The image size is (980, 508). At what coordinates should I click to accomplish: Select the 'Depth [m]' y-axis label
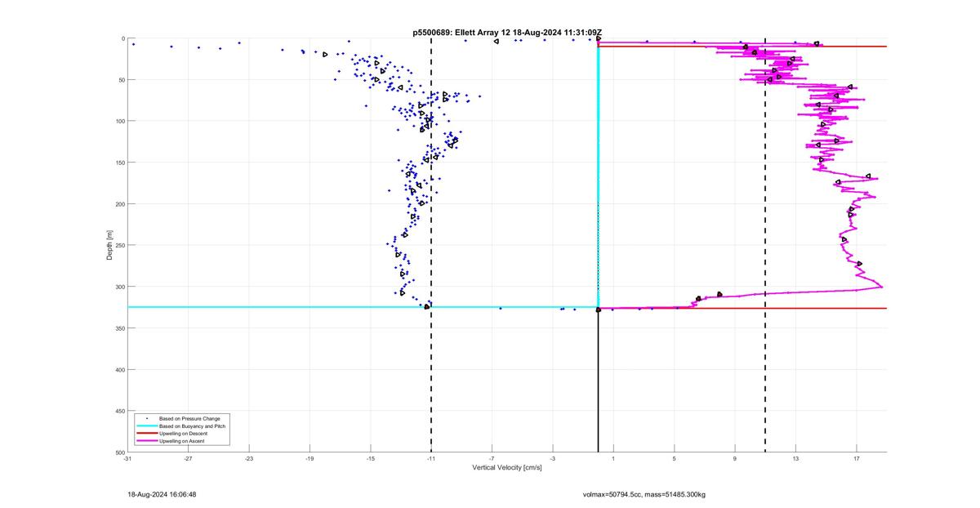(x=109, y=245)
